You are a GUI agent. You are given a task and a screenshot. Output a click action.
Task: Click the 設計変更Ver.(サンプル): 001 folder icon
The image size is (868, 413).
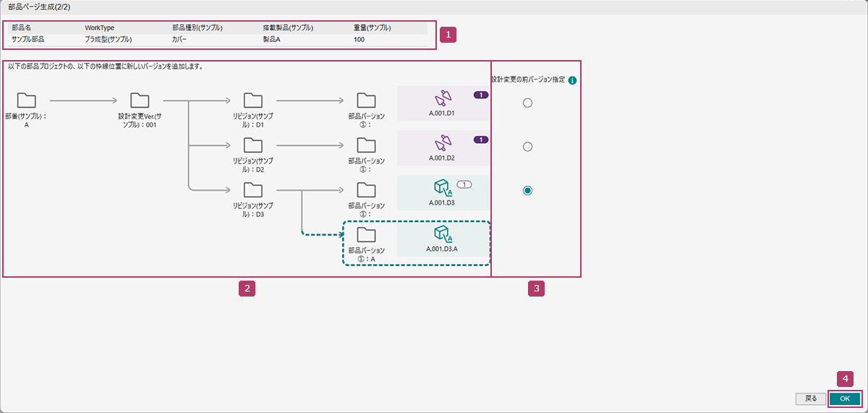point(140,101)
